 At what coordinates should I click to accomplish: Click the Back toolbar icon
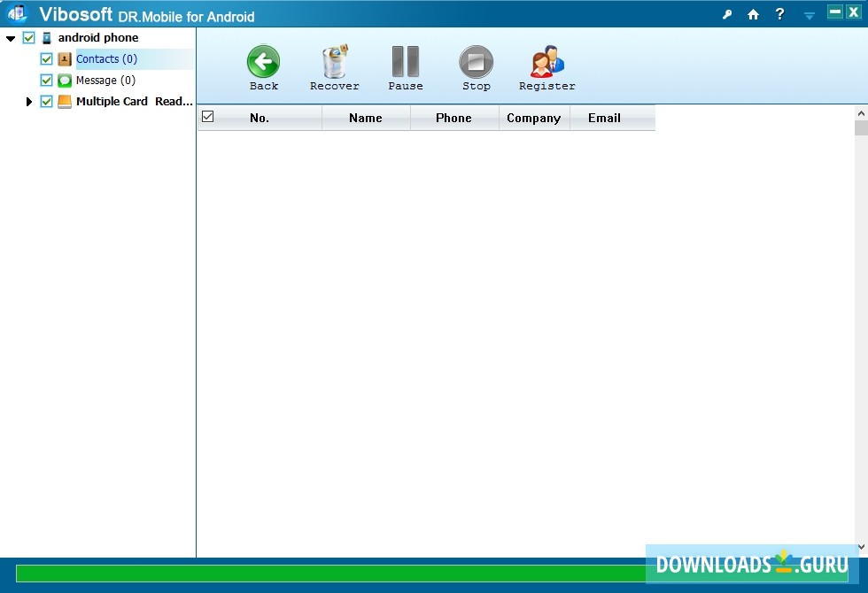pyautogui.click(x=262, y=66)
